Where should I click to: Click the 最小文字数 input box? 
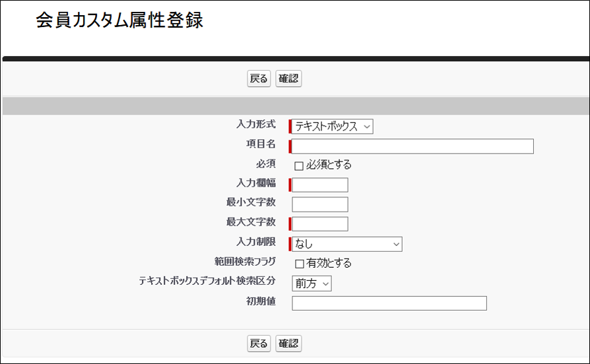[320, 204]
